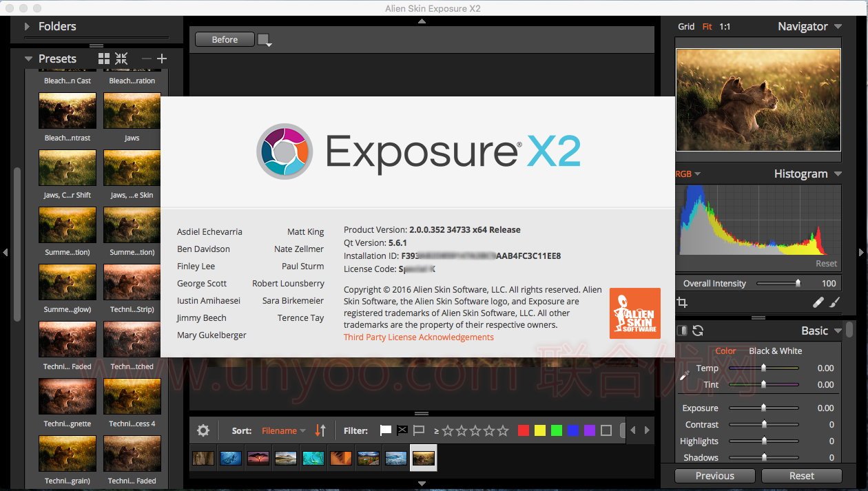Click the Previous button
This screenshot has height=491, width=868.
click(715, 476)
